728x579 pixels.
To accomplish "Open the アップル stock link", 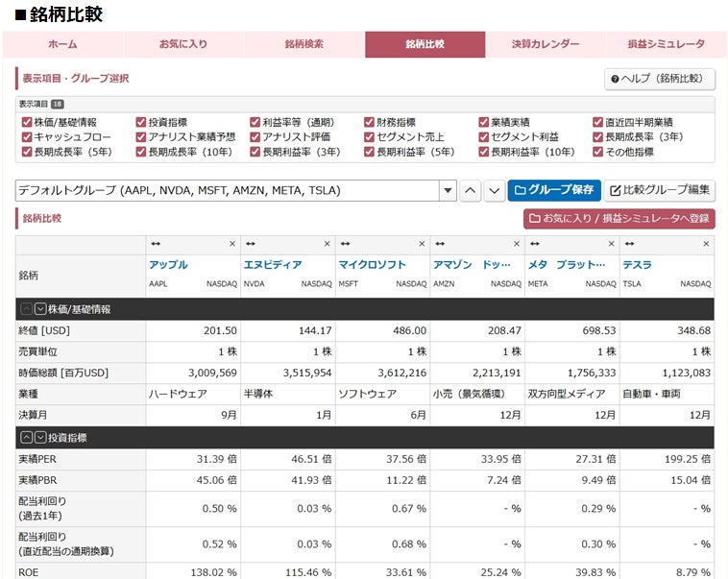I will (168, 265).
